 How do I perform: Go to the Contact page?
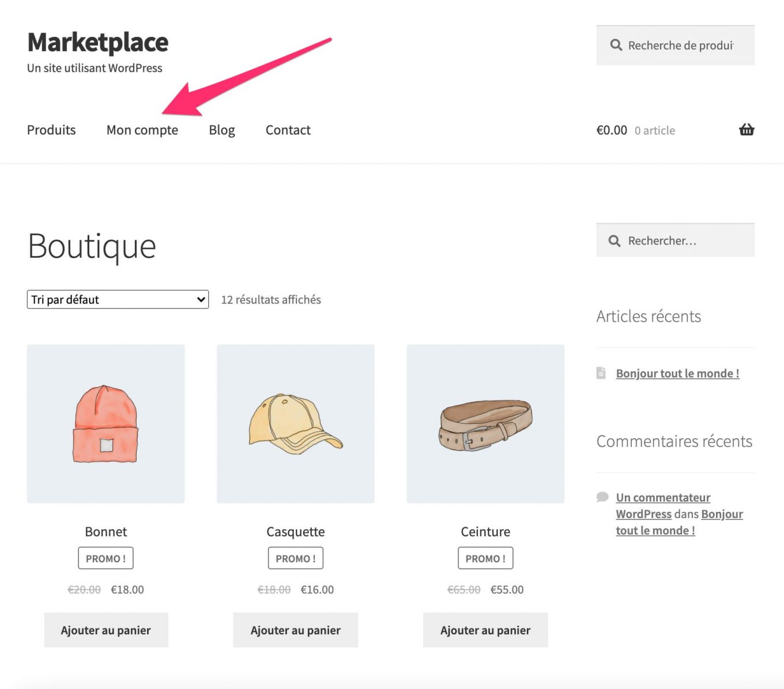point(288,130)
